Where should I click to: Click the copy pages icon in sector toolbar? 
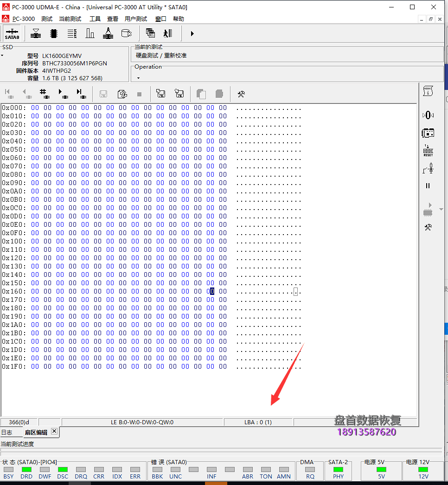[201, 94]
